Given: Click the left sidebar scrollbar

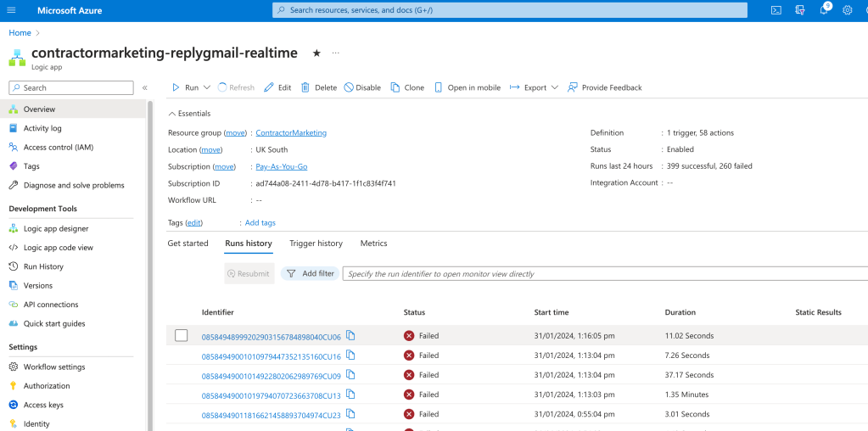Looking at the screenshot, I should [x=150, y=266].
